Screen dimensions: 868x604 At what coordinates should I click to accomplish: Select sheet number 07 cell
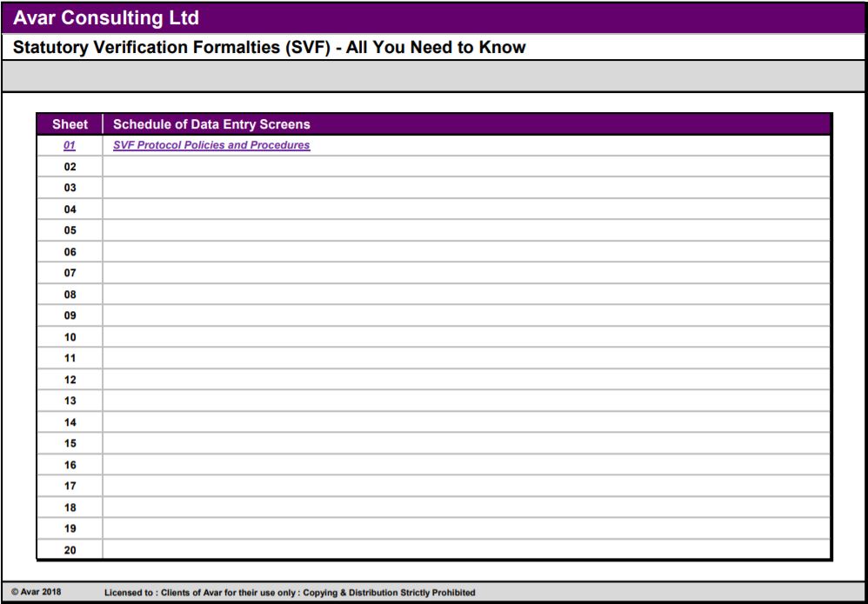point(70,273)
